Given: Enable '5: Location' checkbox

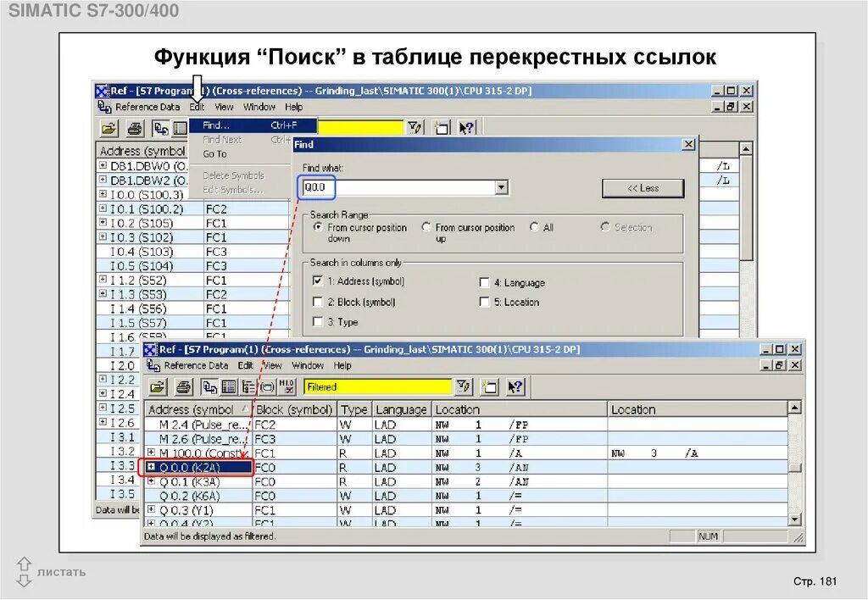Looking at the screenshot, I should pos(484,302).
